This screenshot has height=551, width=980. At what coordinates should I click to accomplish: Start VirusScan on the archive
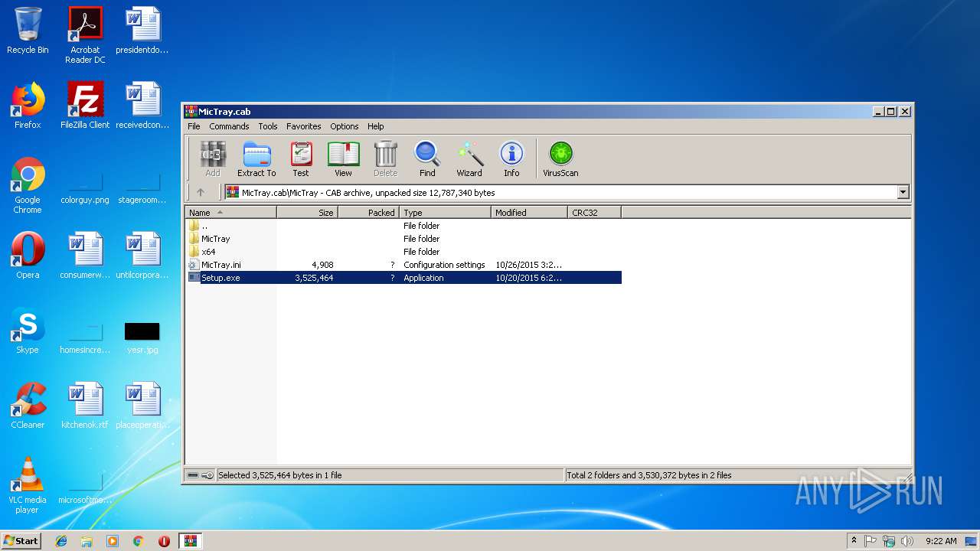coord(560,159)
